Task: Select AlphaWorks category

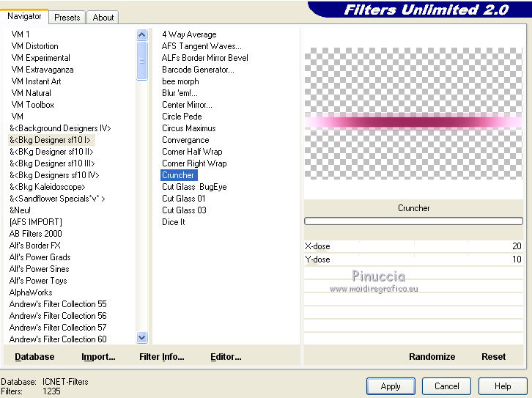Action: coord(31,292)
